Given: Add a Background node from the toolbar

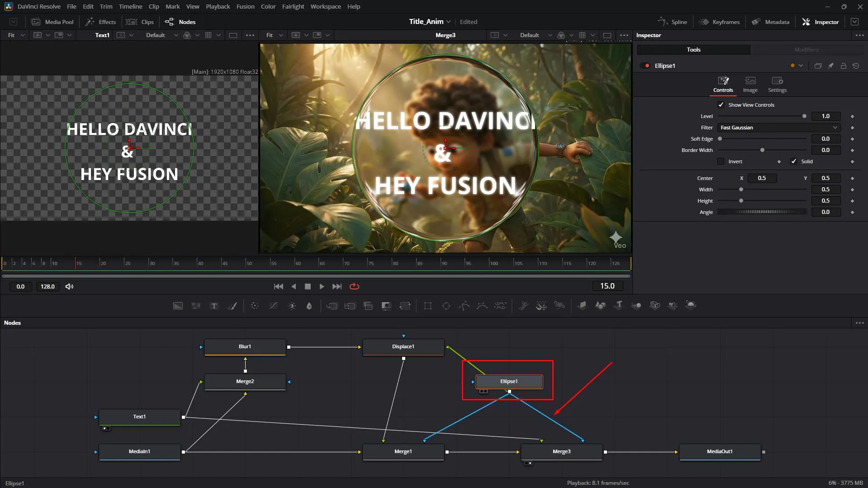Looking at the screenshot, I should (178, 306).
